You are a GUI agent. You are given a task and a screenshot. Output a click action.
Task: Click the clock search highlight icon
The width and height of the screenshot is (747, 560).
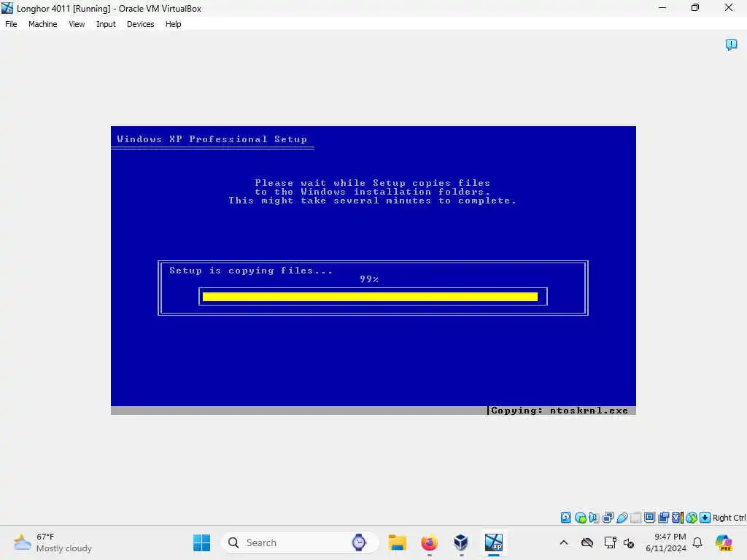pyautogui.click(x=359, y=542)
